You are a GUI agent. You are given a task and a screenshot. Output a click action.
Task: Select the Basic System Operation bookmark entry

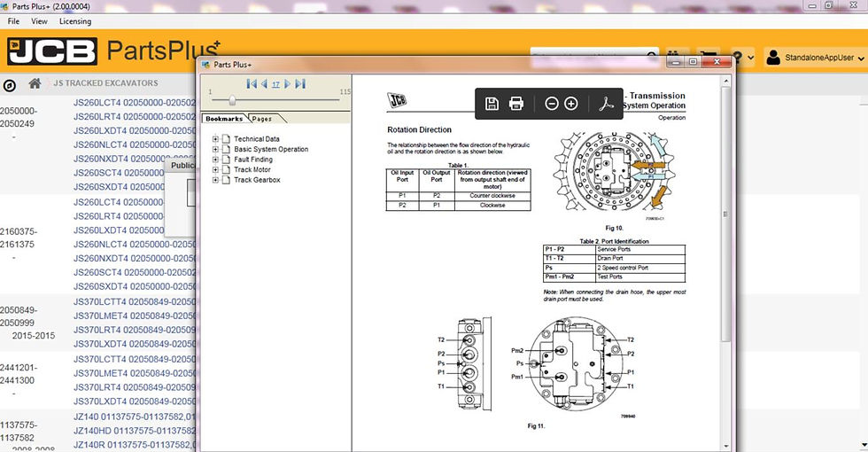(271, 149)
